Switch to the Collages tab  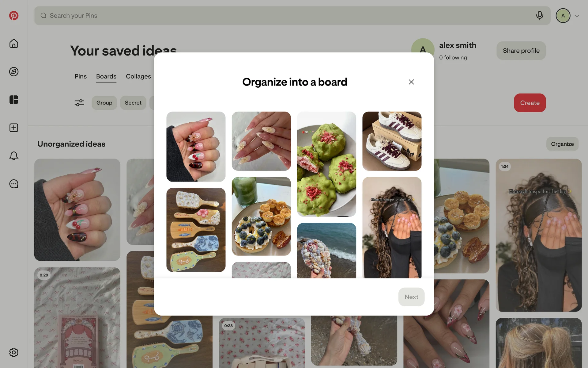point(138,76)
